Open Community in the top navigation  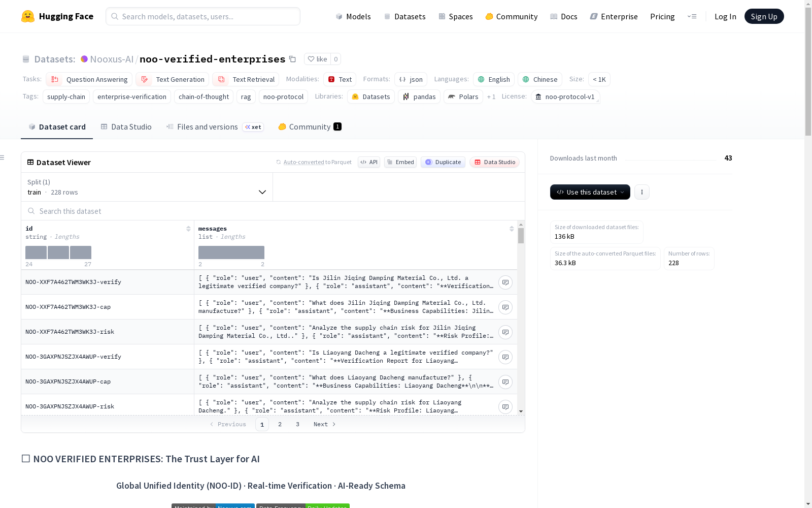[x=511, y=16]
